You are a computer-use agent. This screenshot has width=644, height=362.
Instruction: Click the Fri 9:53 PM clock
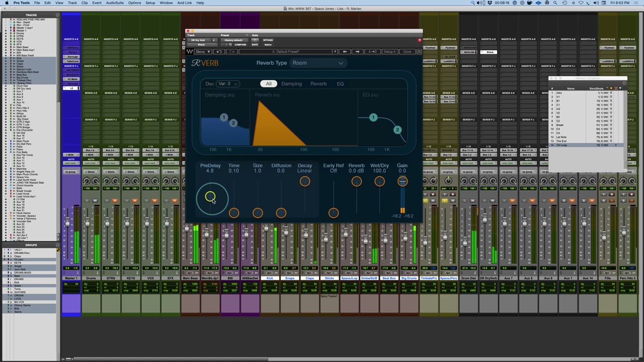(619, 3)
